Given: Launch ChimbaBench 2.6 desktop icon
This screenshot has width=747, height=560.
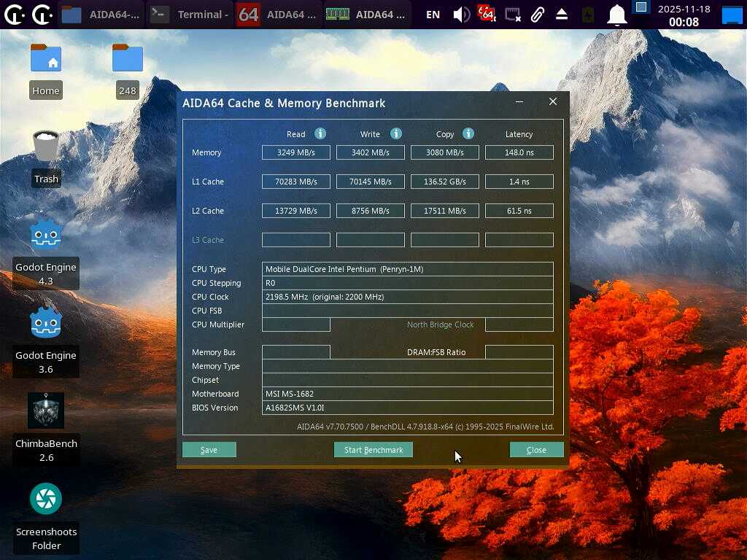Looking at the screenshot, I should 46,429.
